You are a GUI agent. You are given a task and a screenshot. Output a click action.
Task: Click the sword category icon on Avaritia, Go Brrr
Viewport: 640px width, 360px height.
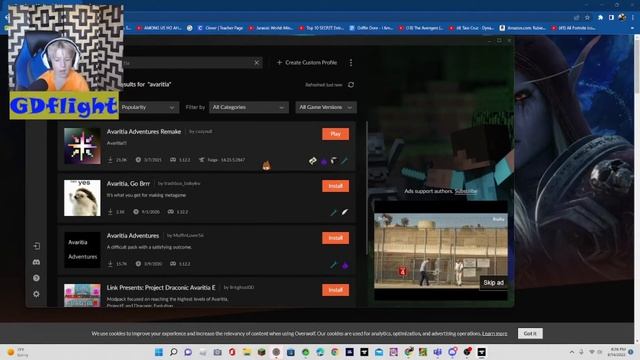[x=333, y=212]
